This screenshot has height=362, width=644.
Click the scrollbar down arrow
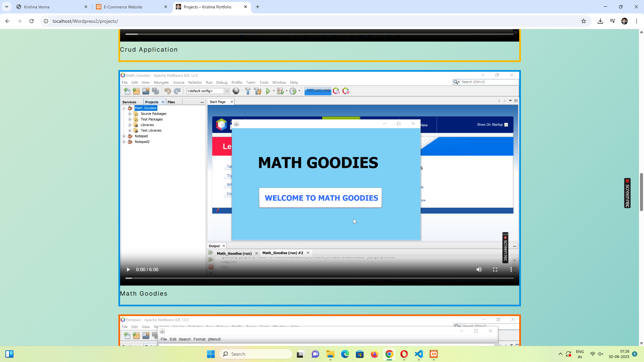(x=641, y=343)
